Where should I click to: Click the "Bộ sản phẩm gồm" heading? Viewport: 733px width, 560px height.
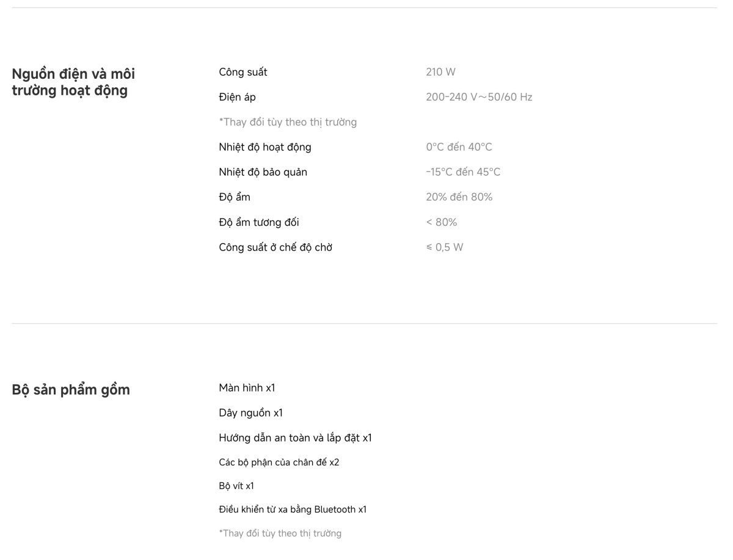tap(71, 390)
